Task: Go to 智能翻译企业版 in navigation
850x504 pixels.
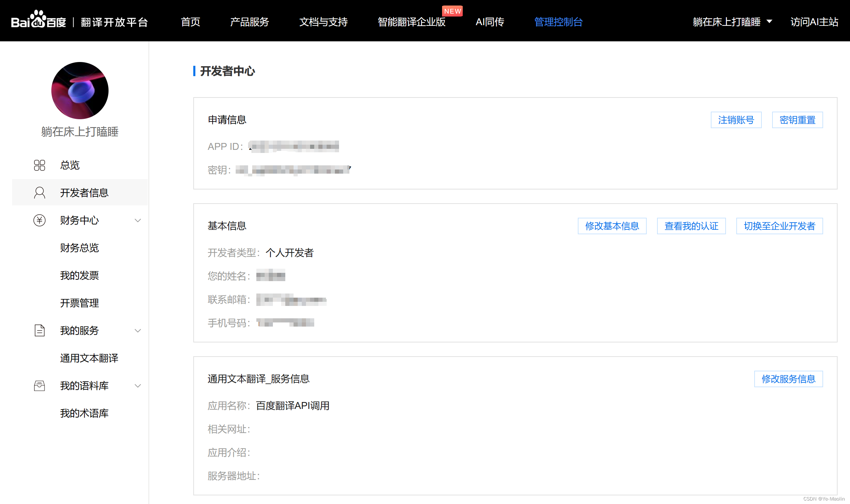Action: point(411,22)
